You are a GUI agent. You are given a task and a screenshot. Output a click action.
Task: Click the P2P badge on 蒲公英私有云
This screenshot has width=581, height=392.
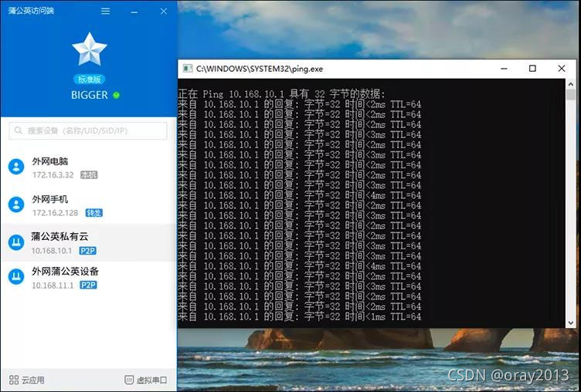click(x=88, y=251)
